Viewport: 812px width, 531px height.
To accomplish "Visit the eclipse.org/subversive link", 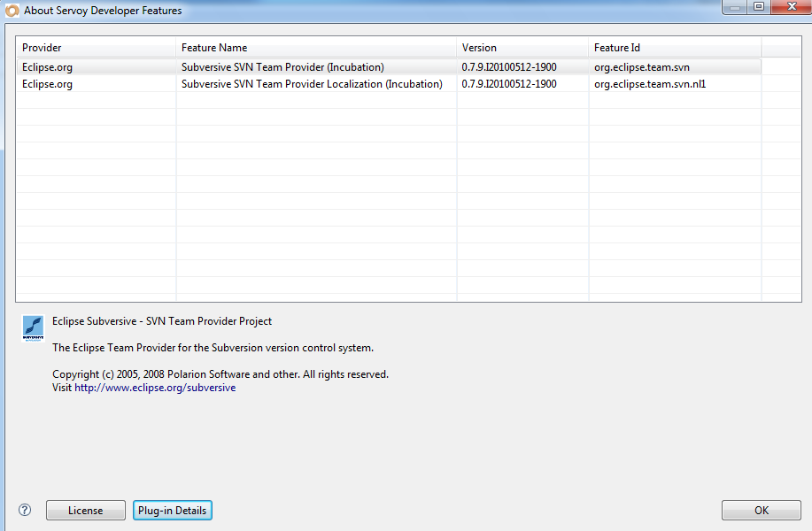I will pyautogui.click(x=155, y=388).
